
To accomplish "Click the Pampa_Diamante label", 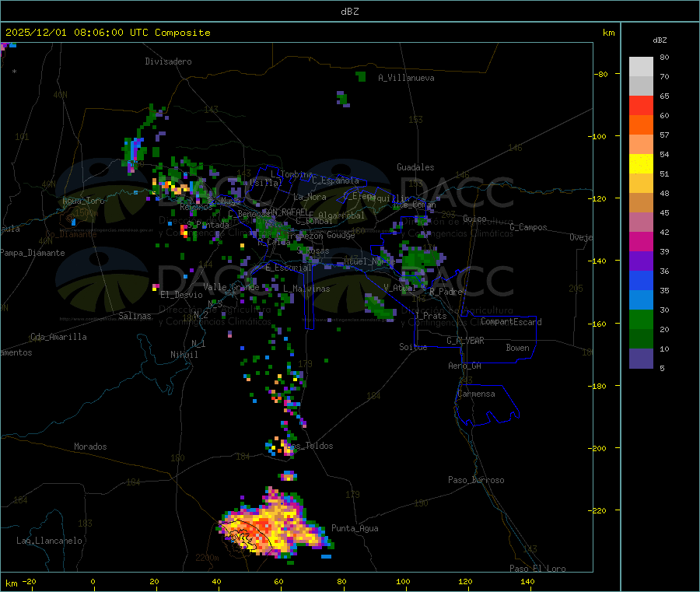I will pyautogui.click(x=33, y=253).
